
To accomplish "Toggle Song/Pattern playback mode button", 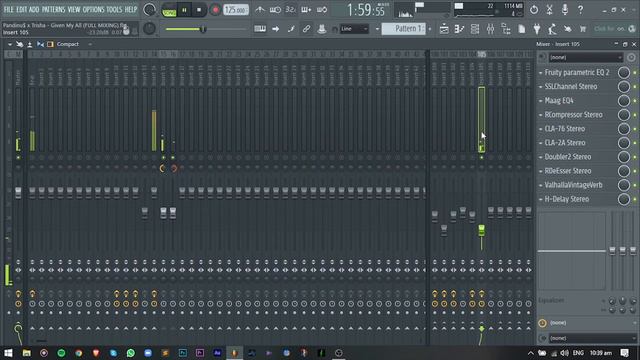I will (169, 10).
